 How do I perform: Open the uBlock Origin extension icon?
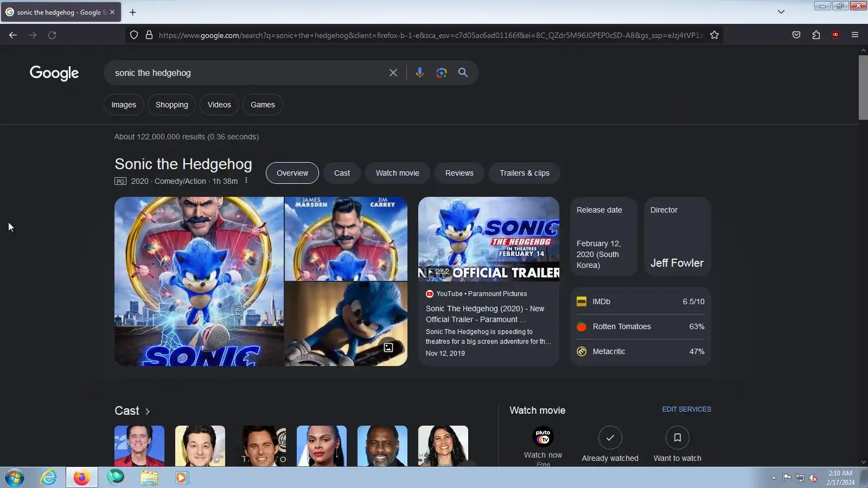pos(835,35)
